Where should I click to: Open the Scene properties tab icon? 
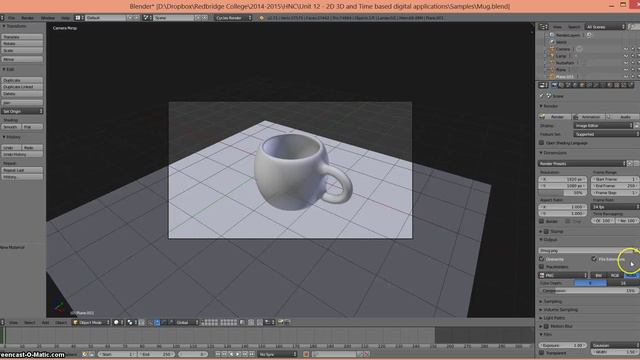(x=568, y=85)
